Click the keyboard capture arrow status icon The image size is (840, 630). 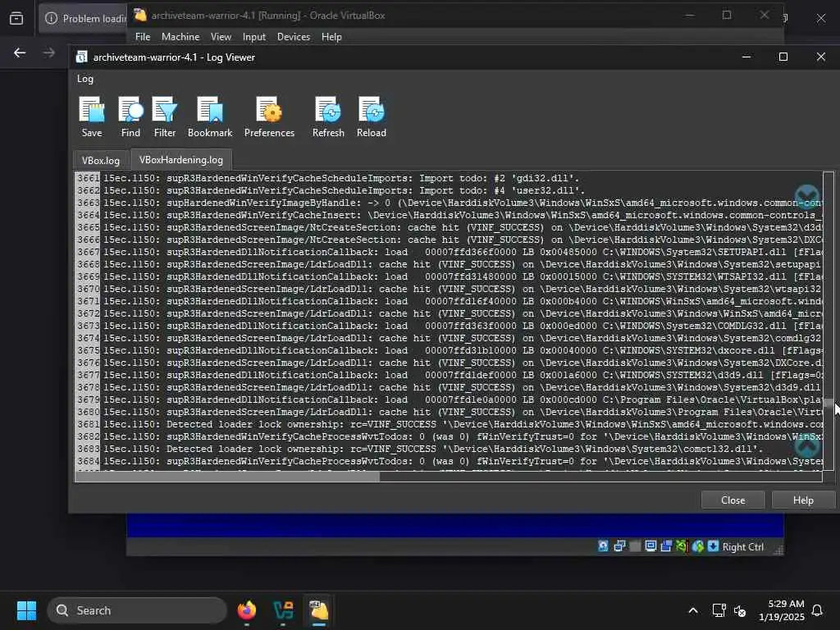713,546
